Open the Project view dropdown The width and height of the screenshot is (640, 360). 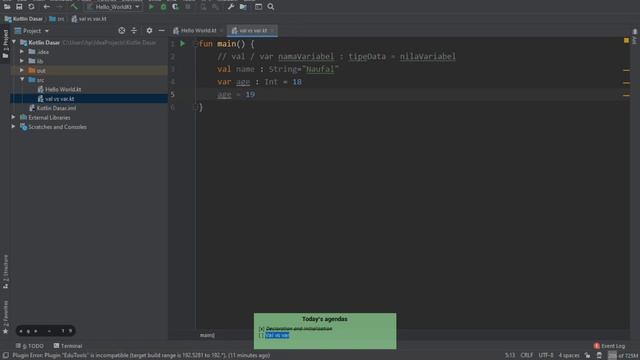(32, 31)
